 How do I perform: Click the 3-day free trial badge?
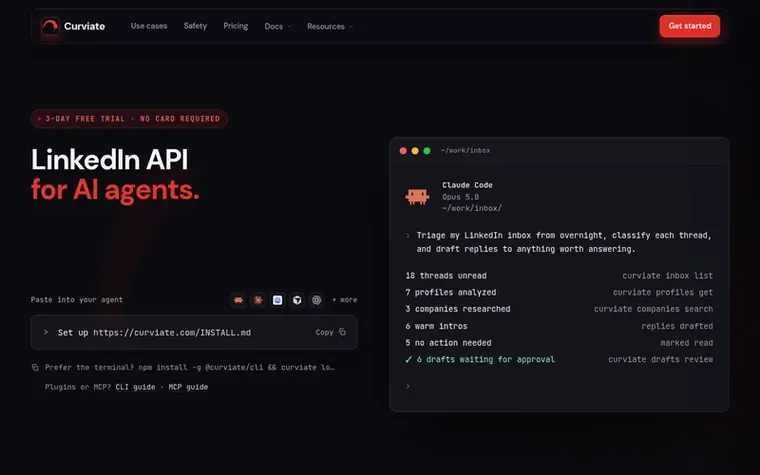129,119
